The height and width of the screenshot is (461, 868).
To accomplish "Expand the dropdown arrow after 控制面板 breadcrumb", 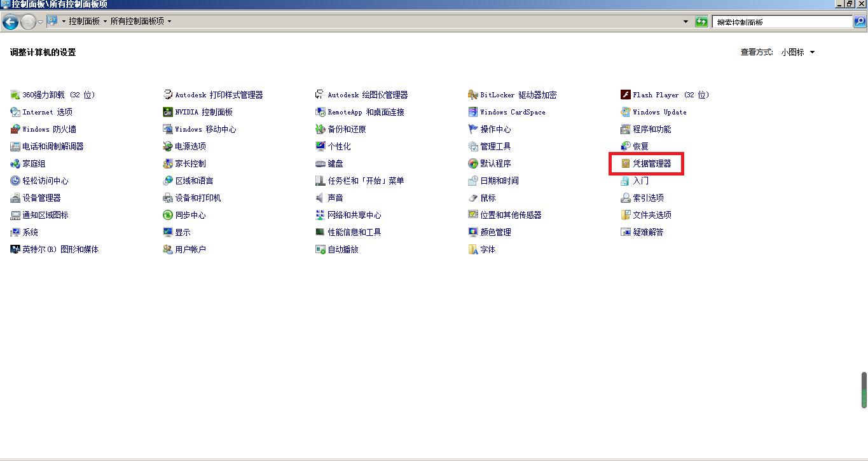I will 105,21.
